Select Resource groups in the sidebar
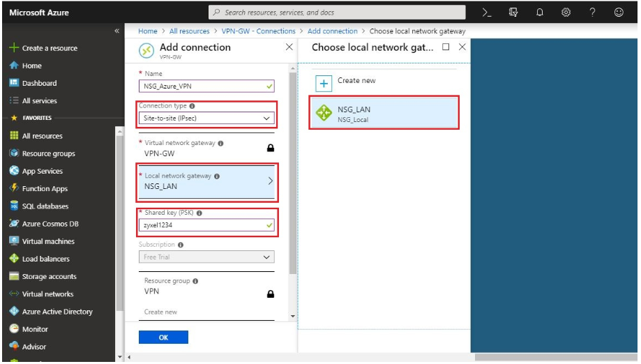 click(48, 153)
